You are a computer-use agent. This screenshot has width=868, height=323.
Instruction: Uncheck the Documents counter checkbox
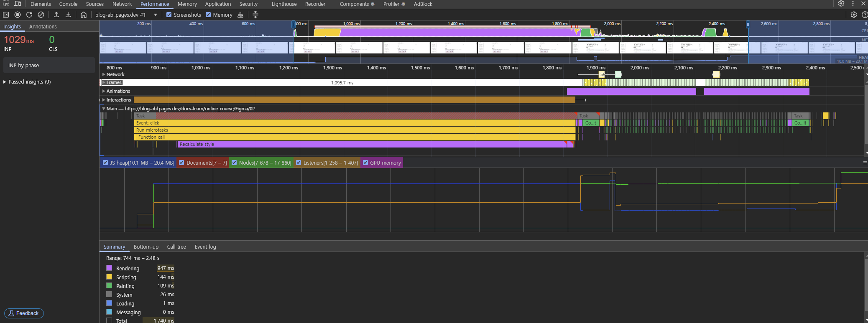click(x=181, y=163)
